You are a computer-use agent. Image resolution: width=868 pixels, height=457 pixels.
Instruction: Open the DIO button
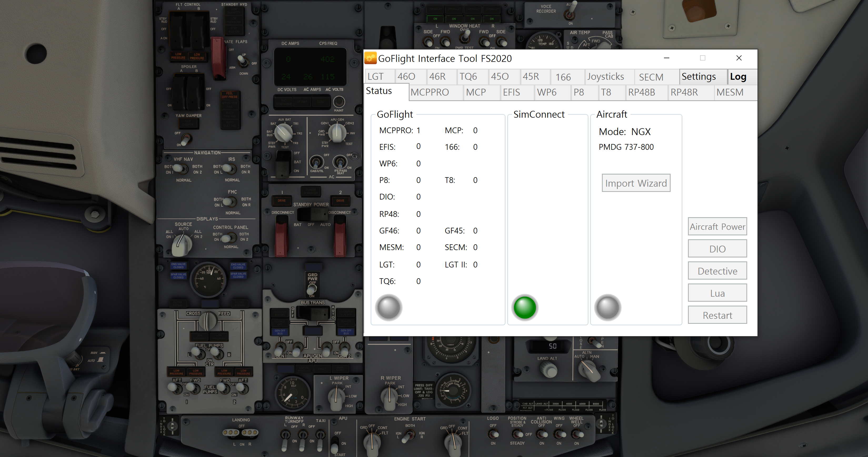tap(717, 249)
